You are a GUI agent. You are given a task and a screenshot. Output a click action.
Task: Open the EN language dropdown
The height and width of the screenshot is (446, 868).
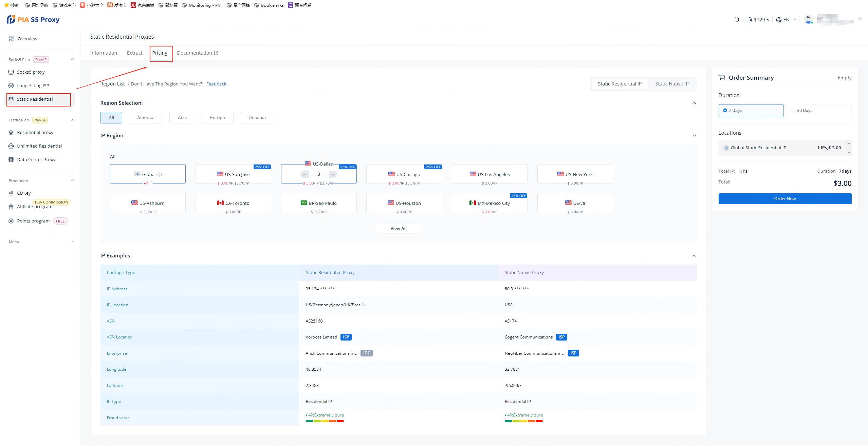[x=786, y=20]
